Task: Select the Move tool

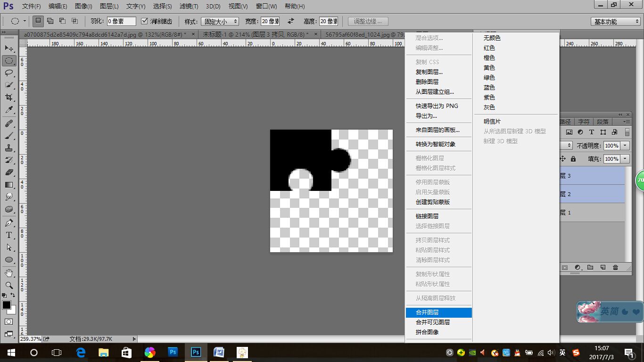Action: [9, 49]
